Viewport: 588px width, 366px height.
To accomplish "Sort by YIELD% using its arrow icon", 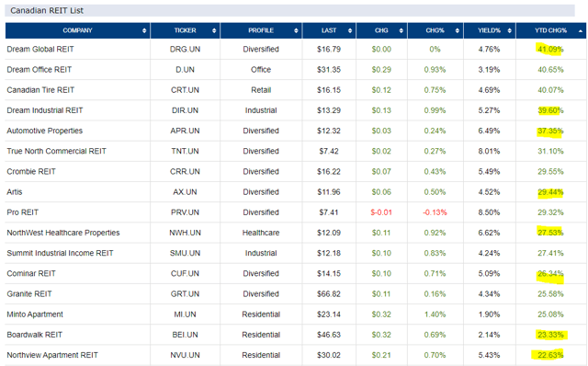I will [x=509, y=30].
